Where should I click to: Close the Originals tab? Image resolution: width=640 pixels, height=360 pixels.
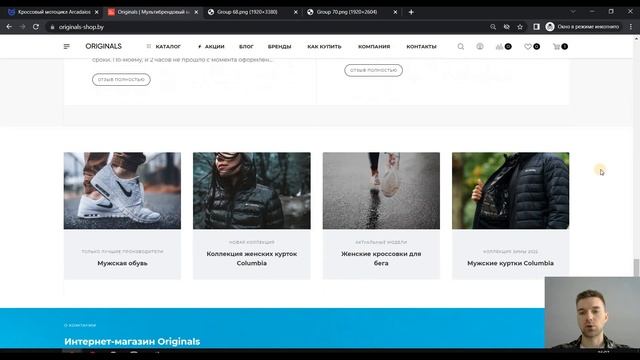click(196, 12)
